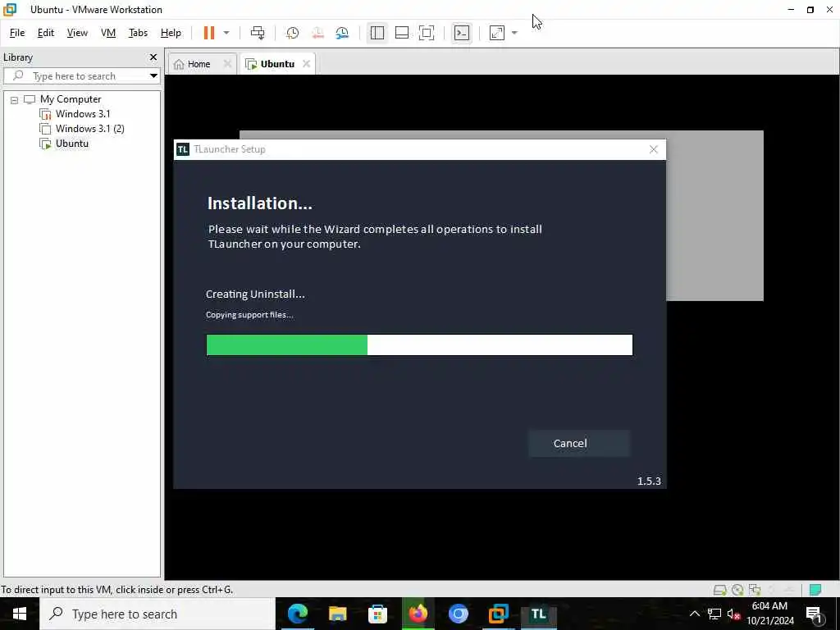
Task: Take a snapshot with the clock-plus icon
Action: 293,33
